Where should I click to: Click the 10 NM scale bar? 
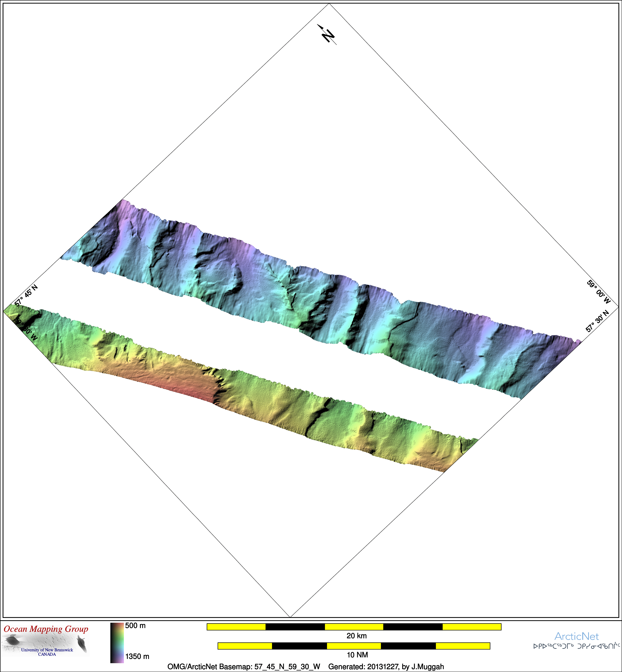click(x=354, y=646)
